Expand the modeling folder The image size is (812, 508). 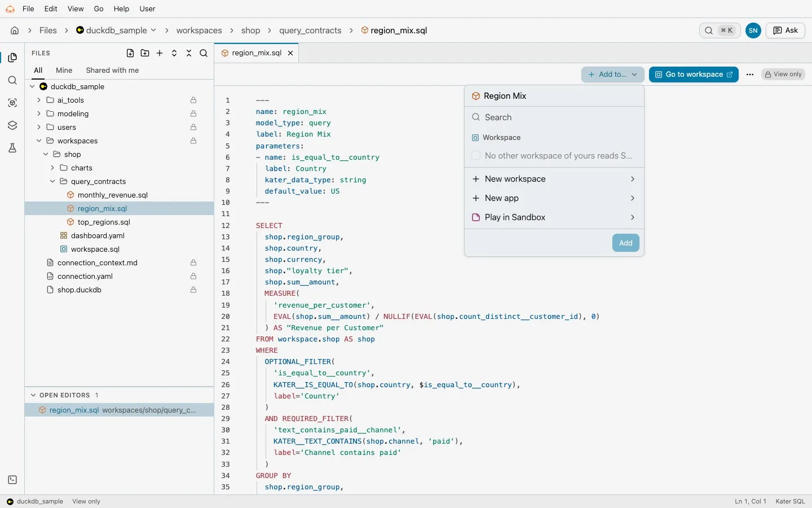(39, 113)
